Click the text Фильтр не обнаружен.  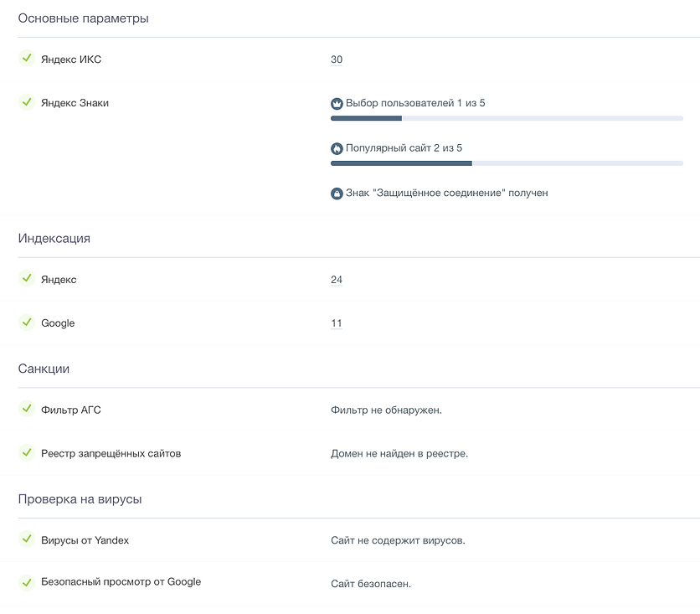[x=386, y=410]
